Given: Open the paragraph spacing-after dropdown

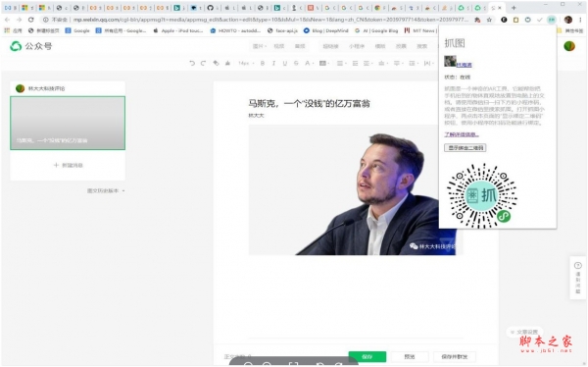Looking at the screenshot, I should point(398,63).
